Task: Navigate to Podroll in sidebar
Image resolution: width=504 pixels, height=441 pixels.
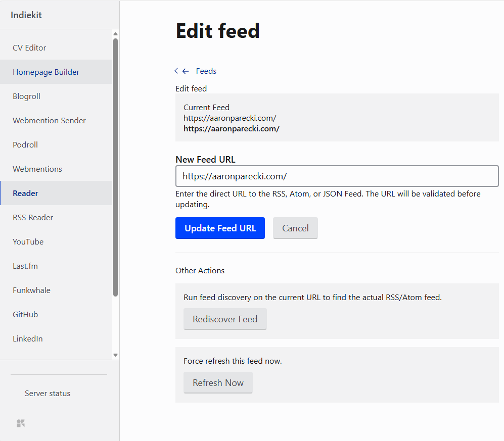Action: tap(25, 145)
